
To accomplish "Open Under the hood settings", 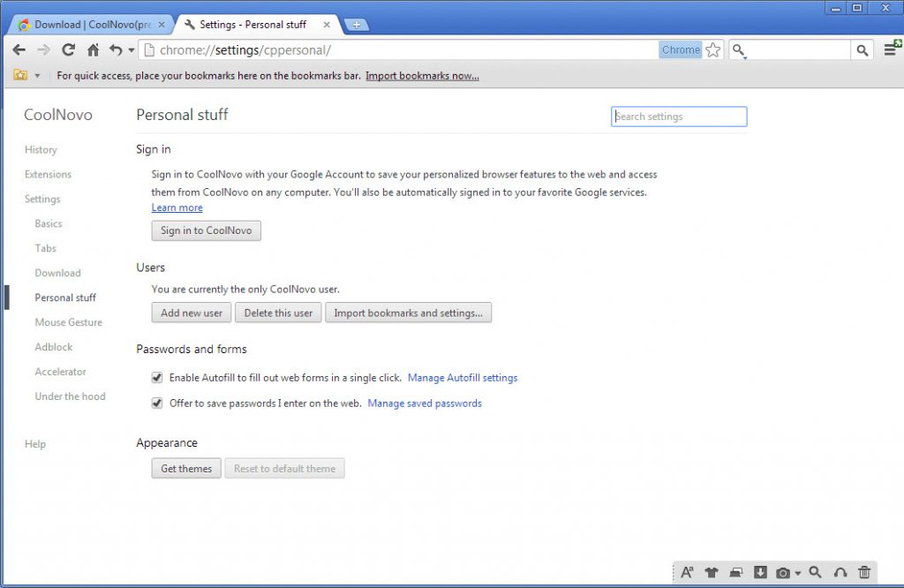I will (x=71, y=396).
